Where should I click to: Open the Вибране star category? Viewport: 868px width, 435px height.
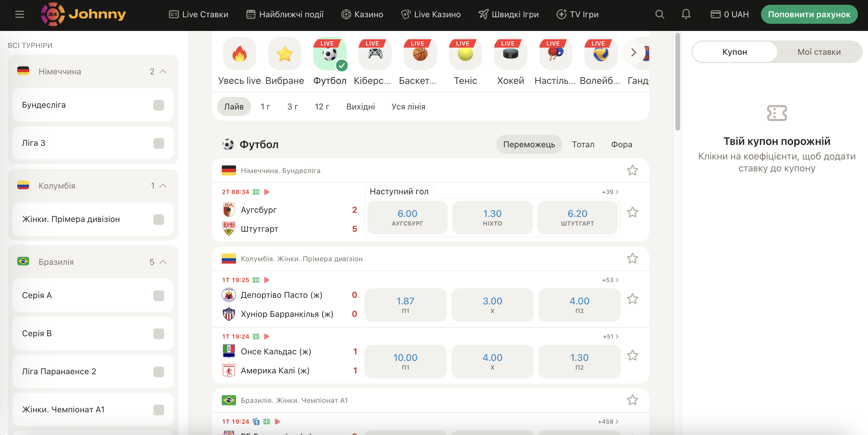pos(284,54)
